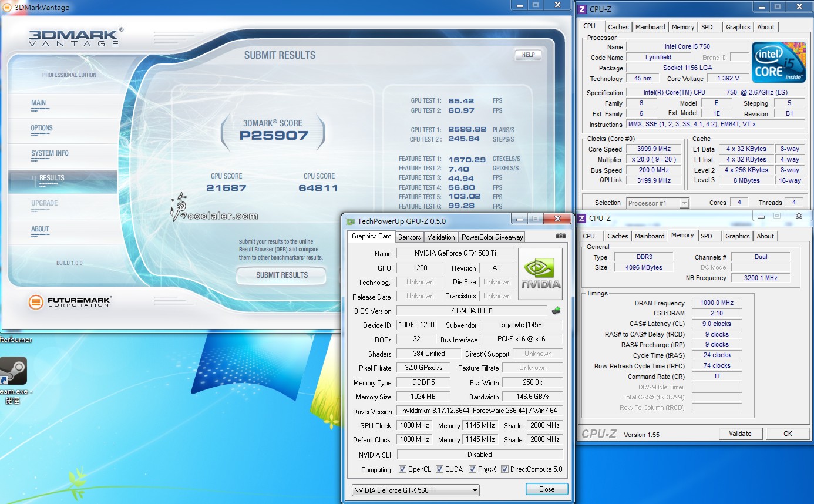This screenshot has height=504, width=814.
Task: Select the Graphics Card tab in GPU-Z
Action: [372, 236]
